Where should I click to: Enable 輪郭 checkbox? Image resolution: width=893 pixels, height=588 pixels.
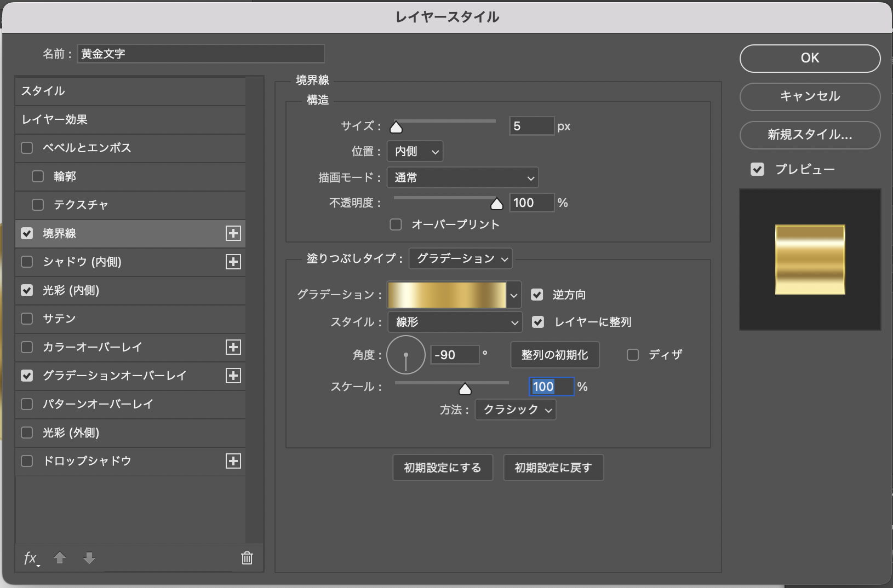(x=38, y=176)
